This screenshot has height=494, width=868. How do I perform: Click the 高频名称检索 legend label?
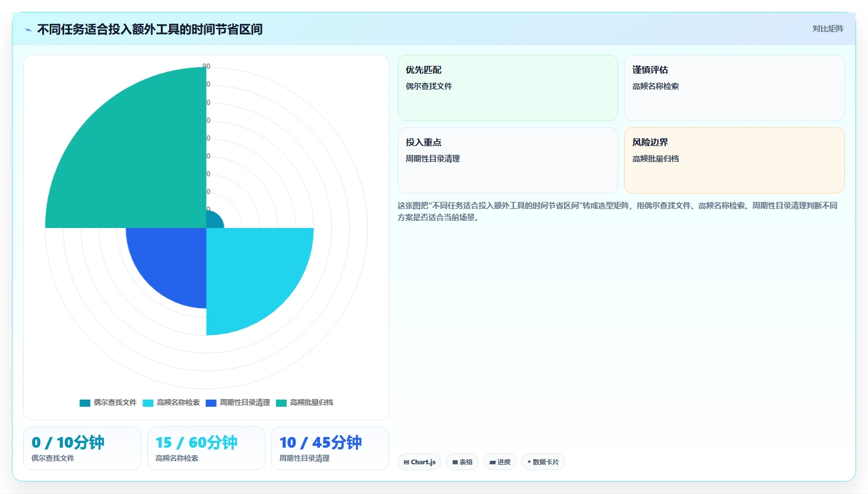[178, 403]
